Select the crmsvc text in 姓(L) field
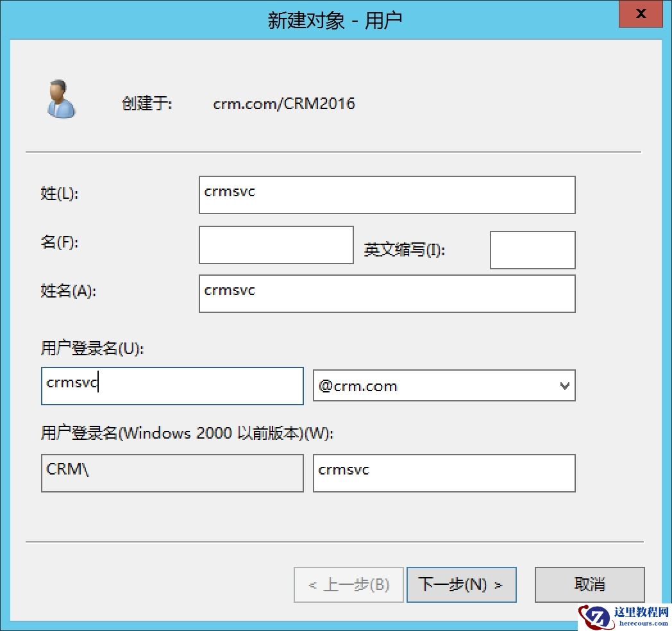Screen dimensions: 672x631 (229, 191)
